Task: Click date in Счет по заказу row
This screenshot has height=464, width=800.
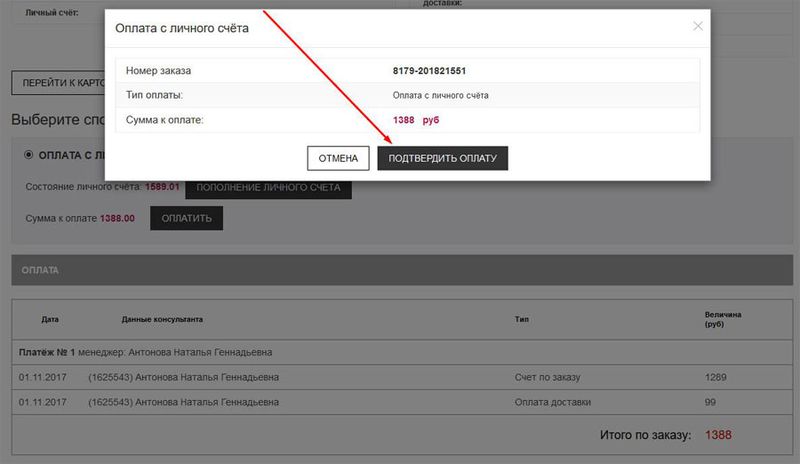Action: (x=42, y=377)
